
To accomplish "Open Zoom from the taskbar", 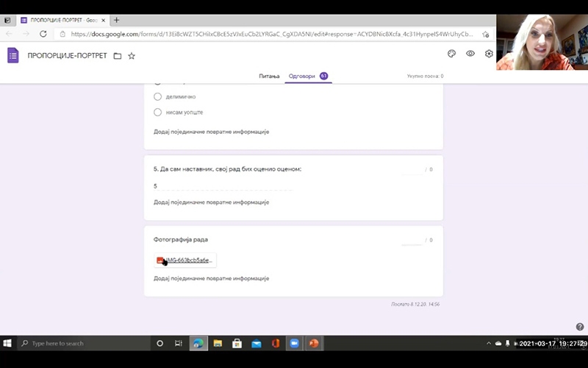I will 295,343.
